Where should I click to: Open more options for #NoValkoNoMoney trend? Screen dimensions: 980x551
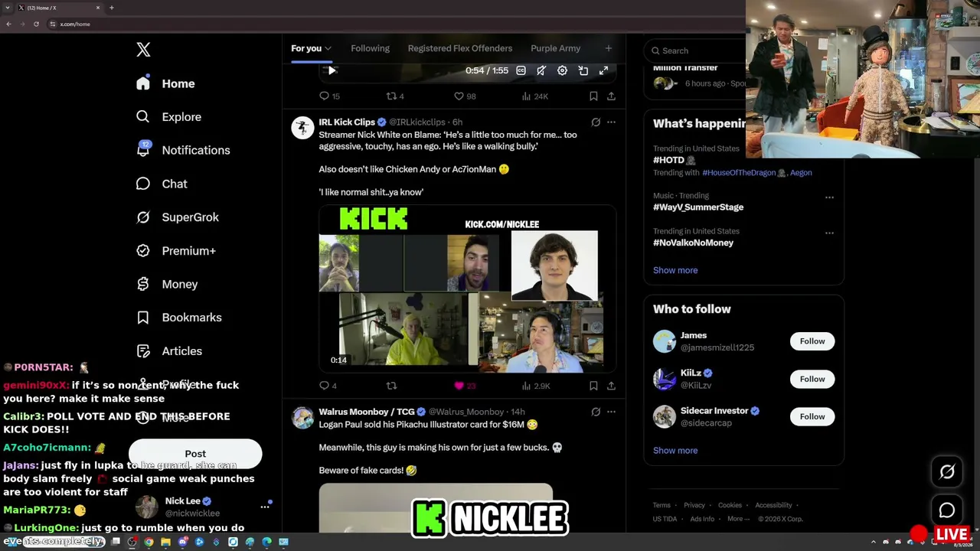[x=829, y=233]
